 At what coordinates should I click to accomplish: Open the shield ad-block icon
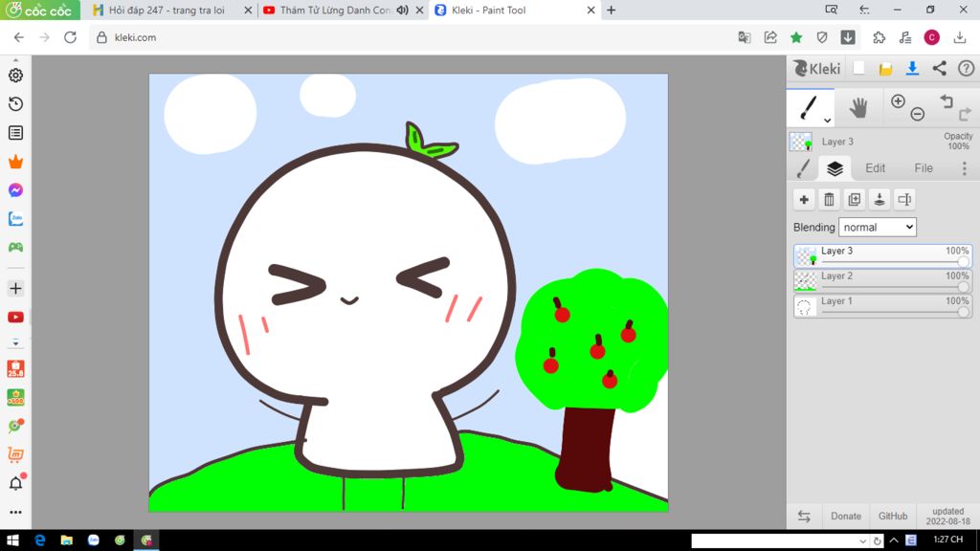tap(822, 37)
